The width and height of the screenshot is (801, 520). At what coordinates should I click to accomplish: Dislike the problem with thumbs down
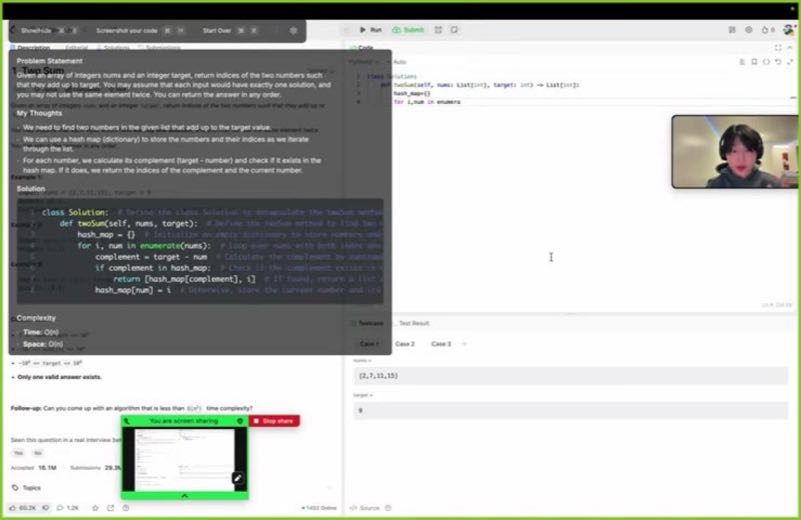tap(45, 508)
